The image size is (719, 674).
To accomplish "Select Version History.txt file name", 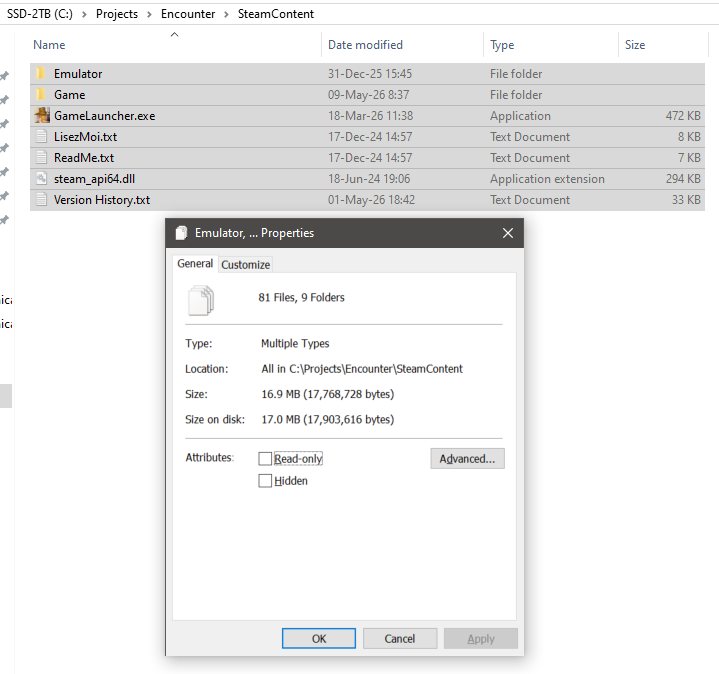I will coord(102,200).
